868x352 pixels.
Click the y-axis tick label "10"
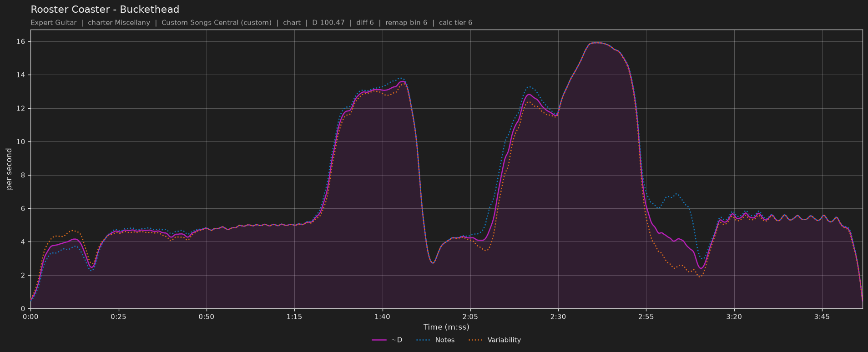[x=21, y=142]
